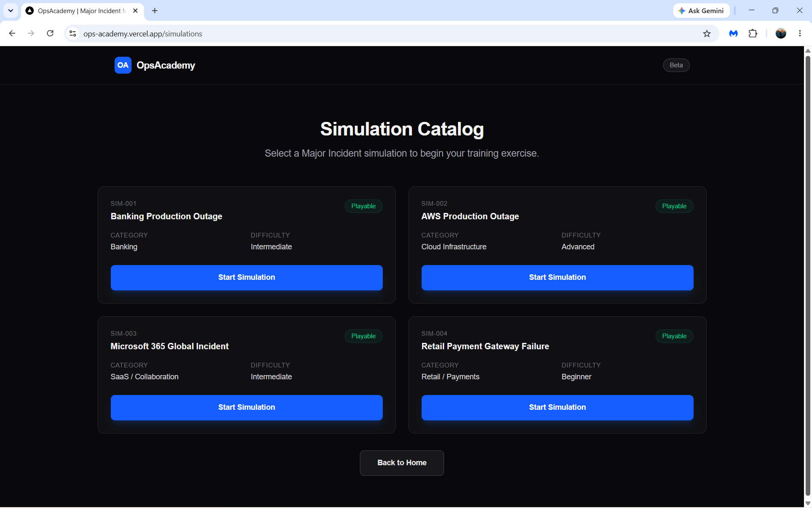
Task: Click the browser forward arrow
Action: pyautogui.click(x=31, y=33)
